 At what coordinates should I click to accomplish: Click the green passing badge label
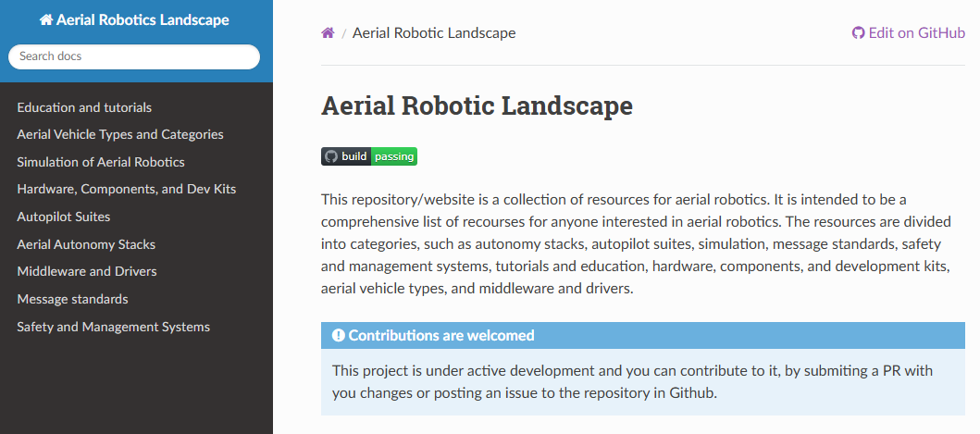pos(394,156)
